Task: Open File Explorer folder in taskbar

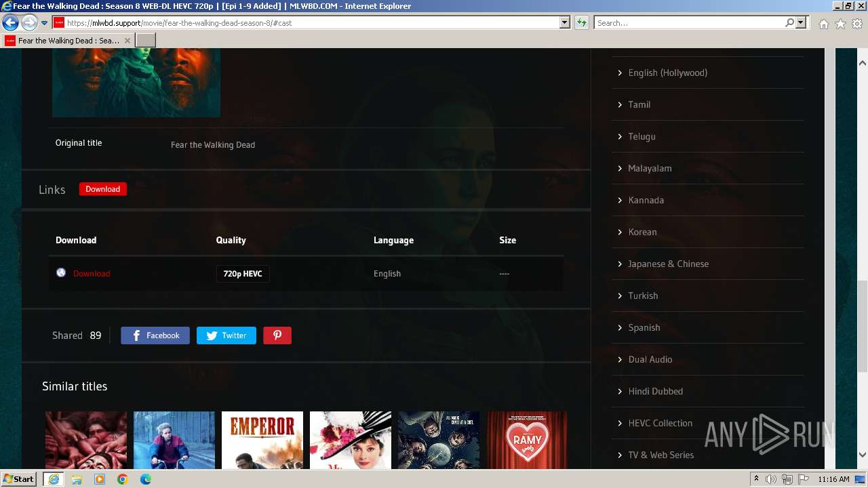Action: (x=77, y=479)
